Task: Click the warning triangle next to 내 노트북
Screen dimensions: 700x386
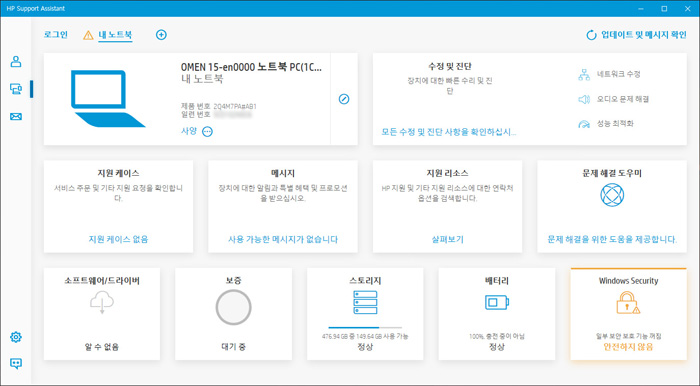Action: pyautogui.click(x=88, y=35)
